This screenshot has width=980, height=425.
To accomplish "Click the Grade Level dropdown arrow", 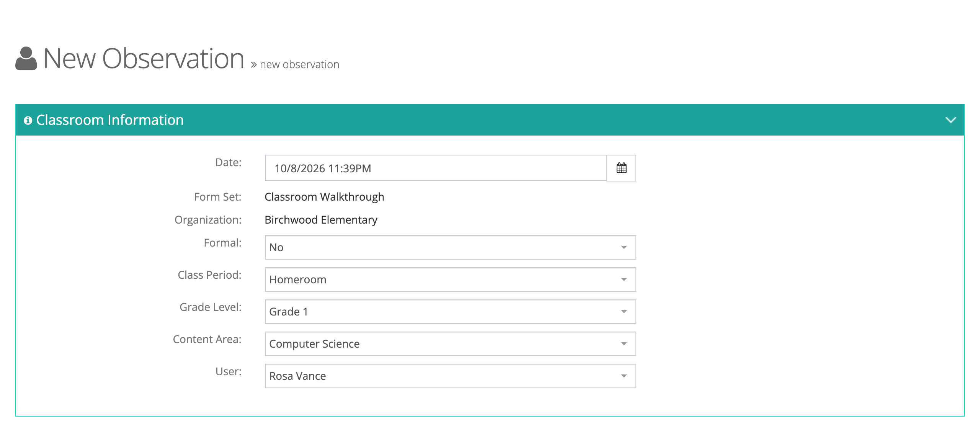I will 624,312.
